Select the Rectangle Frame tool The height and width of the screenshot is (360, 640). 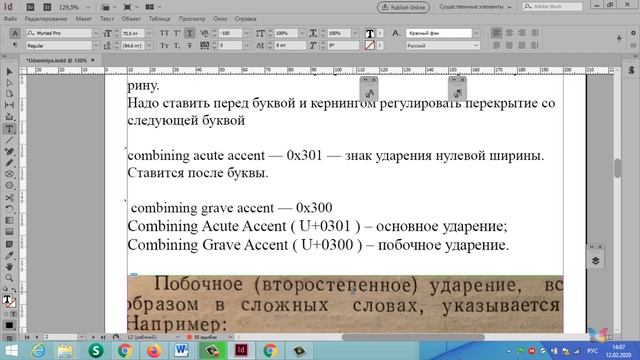coord(9,174)
